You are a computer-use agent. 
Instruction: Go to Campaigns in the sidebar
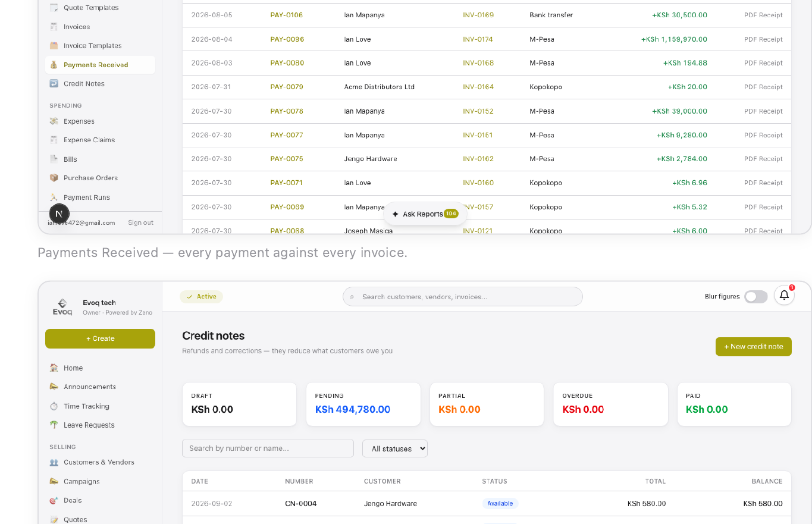[81, 481]
